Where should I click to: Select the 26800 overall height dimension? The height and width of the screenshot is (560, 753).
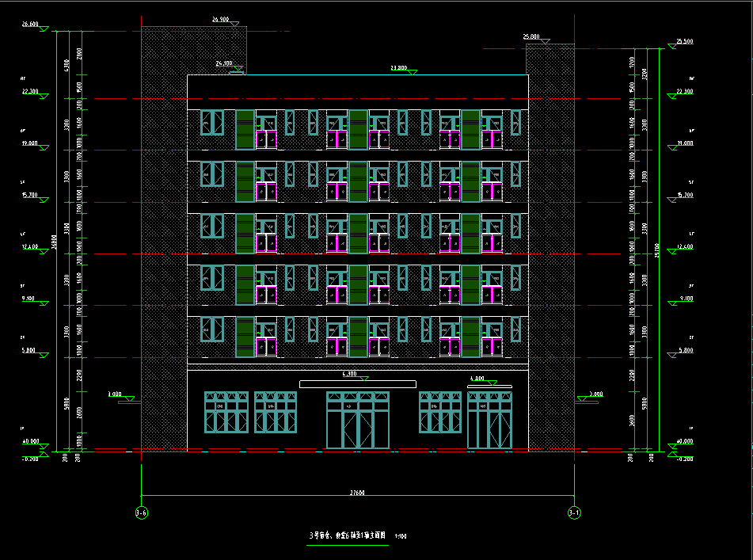[55, 242]
